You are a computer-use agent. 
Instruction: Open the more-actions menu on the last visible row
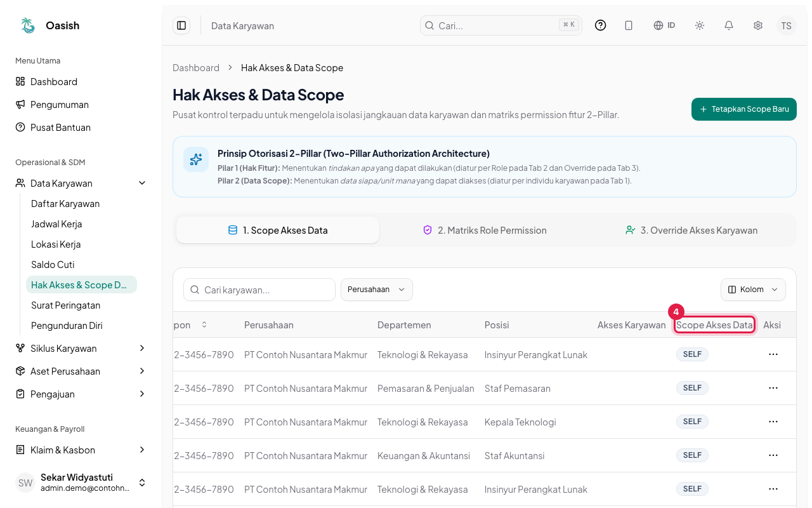[x=773, y=489]
